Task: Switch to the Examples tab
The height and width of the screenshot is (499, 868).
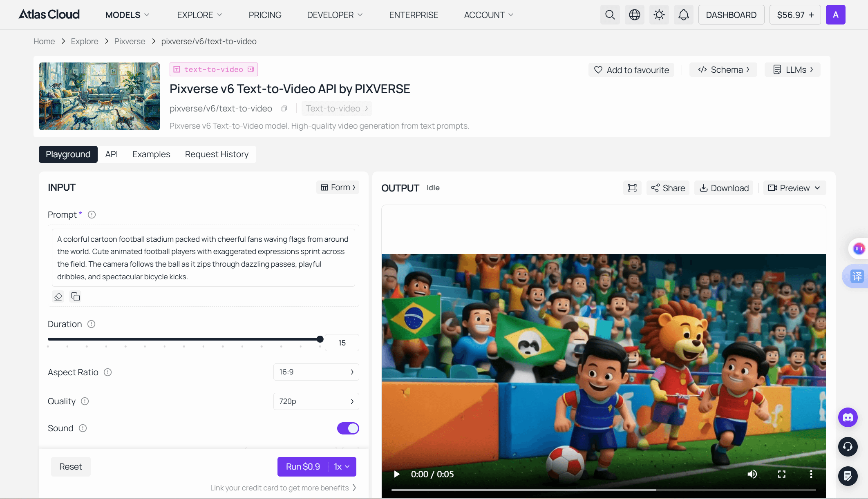Action: tap(151, 154)
